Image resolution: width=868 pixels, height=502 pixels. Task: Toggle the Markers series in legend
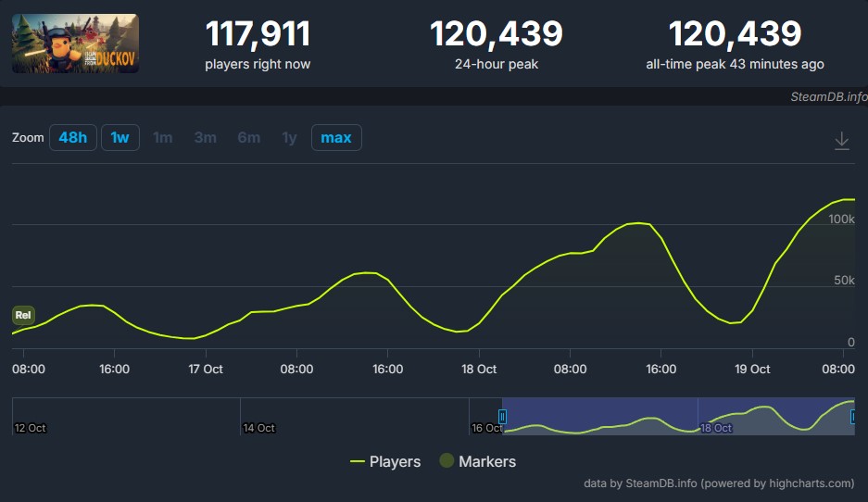click(478, 461)
